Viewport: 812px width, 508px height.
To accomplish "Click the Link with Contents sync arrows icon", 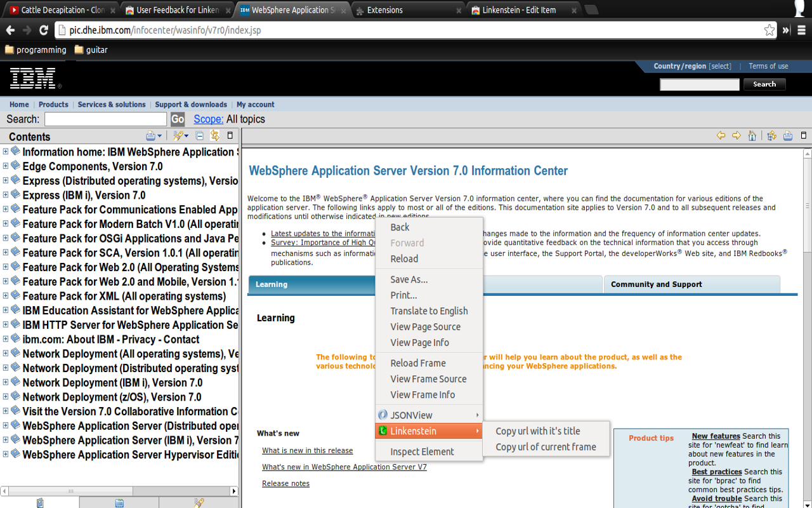I will click(215, 135).
